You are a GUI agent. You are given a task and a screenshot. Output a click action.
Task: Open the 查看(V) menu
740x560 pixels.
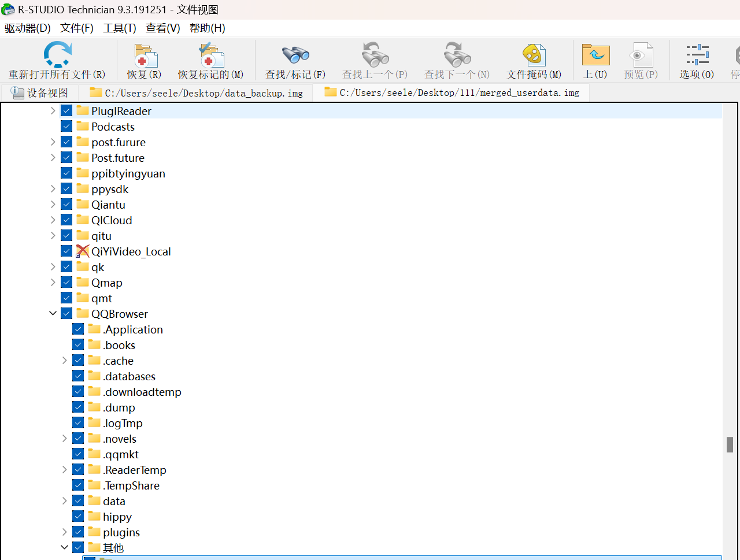click(163, 28)
